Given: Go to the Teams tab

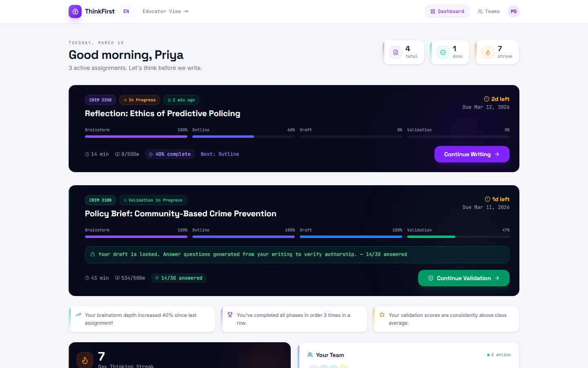Looking at the screenshot, I should coord(489,11).
